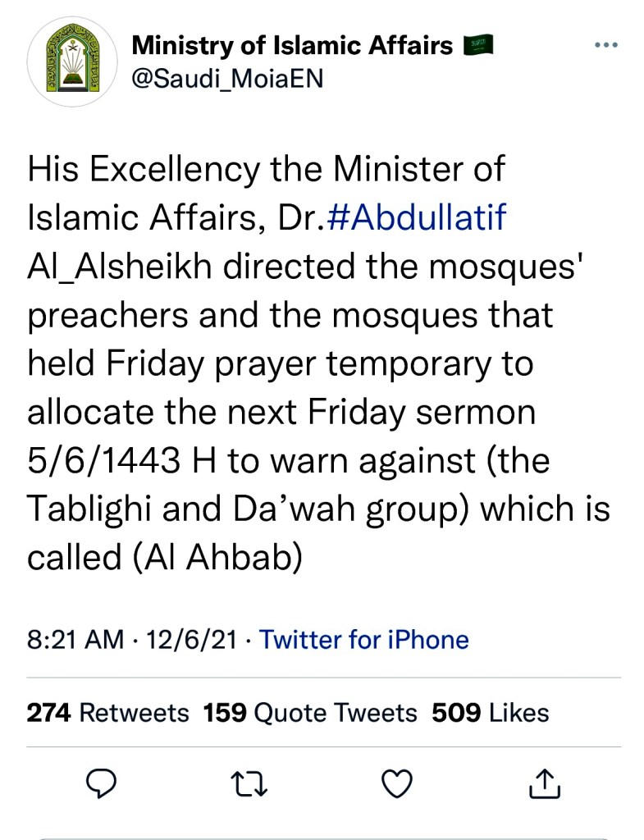644x840 pixels.
Task: Tap the reply speech bubble icon
Action: [99, 785]
